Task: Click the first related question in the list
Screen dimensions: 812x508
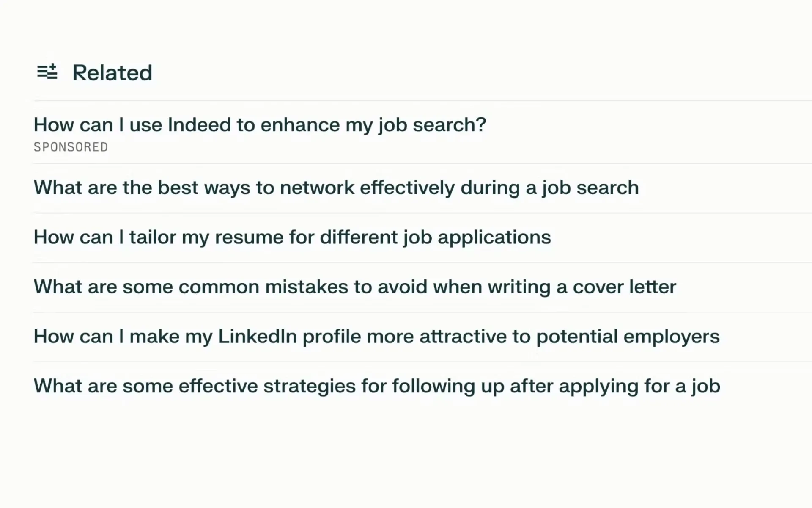Action: (x=260, y=125)
